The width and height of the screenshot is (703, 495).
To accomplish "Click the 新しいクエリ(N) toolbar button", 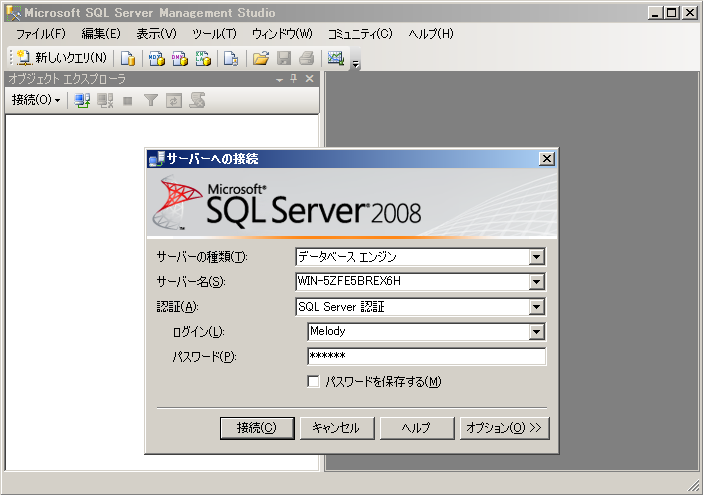I will 61,58.
